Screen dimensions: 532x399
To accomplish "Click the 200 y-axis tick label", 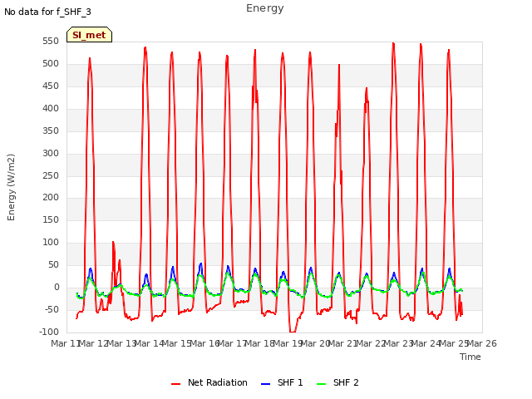I will click(51, 198).
